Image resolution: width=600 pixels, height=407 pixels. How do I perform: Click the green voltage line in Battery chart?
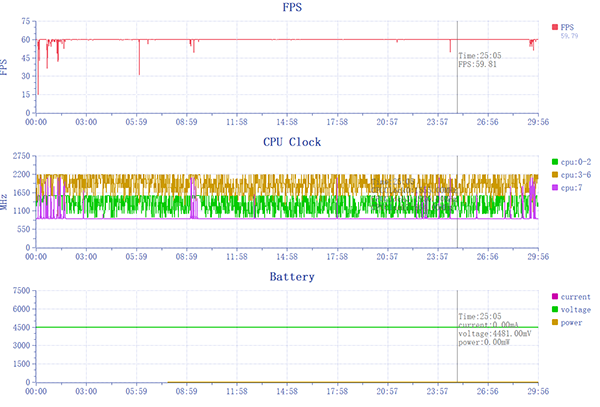250,327
